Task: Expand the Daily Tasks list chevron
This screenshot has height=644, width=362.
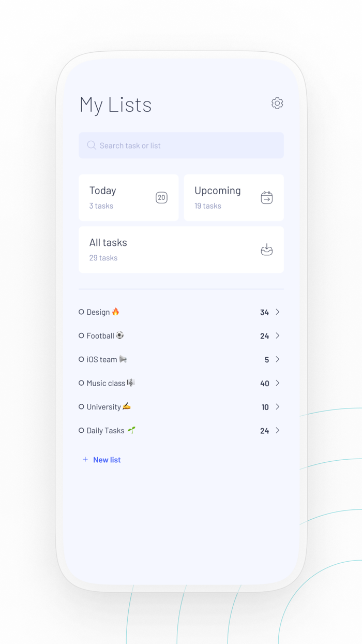Action: coord(278,430)
